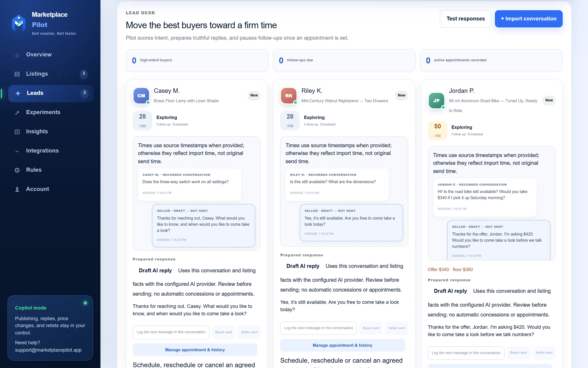Image resolution: width=588 pixels, height=368 pixels.
Task: Click Riley K.'s RK avatar
Action: pos(289,96)
